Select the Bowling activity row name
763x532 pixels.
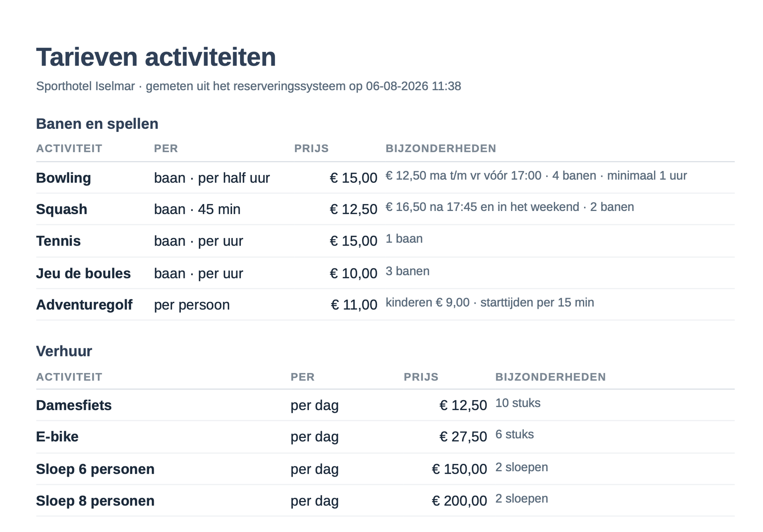pyautogui.click(x=64, y=178)
